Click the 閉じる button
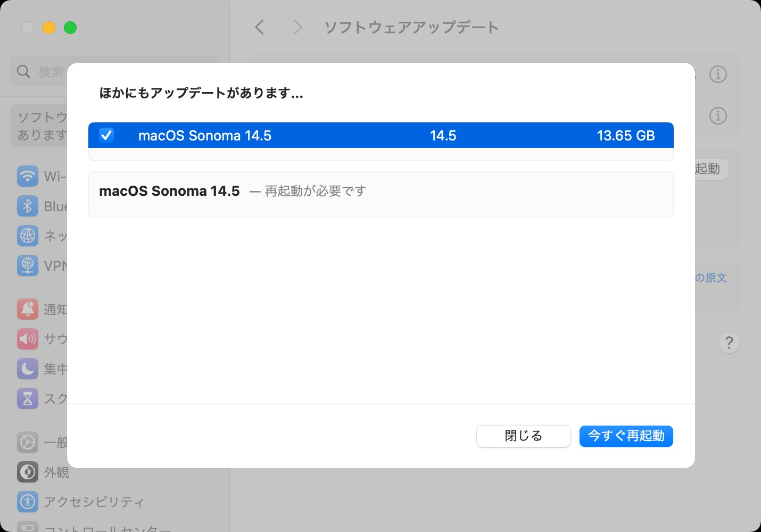Screen dimensions: 761x532 (524, 436)
